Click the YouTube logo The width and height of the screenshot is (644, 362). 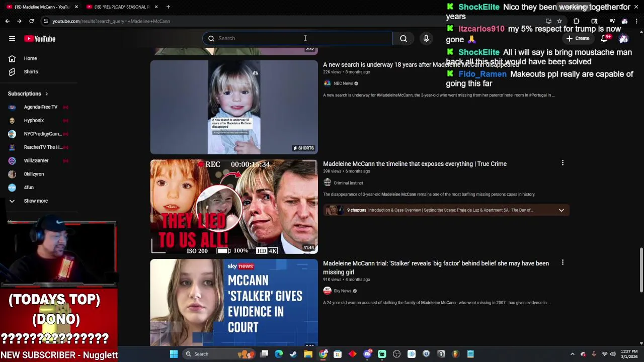coord(40,39)
